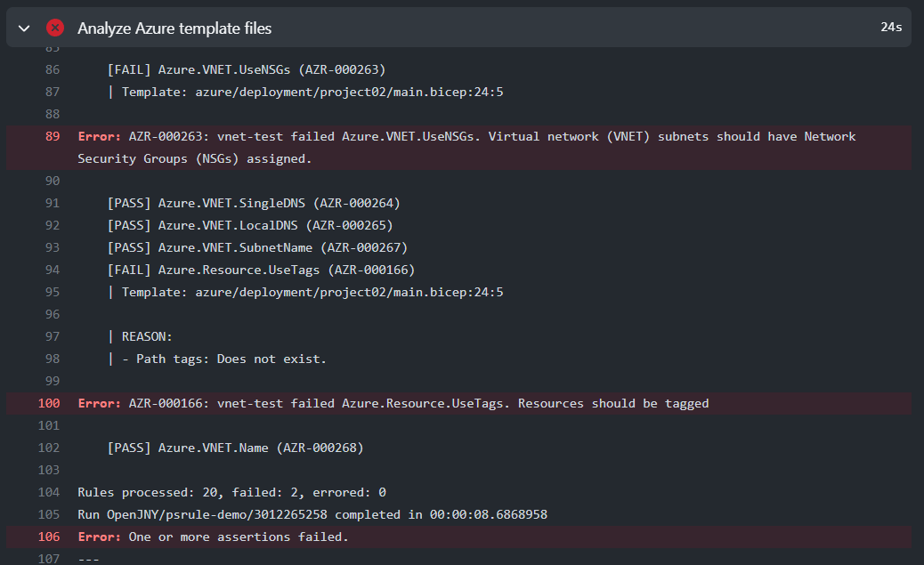Open log line number 86

coord(53,69)
